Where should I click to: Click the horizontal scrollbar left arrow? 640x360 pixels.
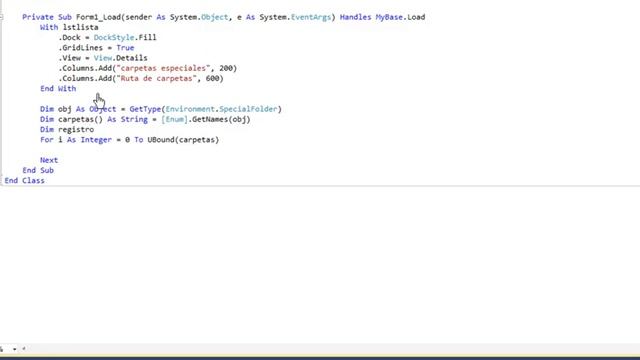pos(24,349)
